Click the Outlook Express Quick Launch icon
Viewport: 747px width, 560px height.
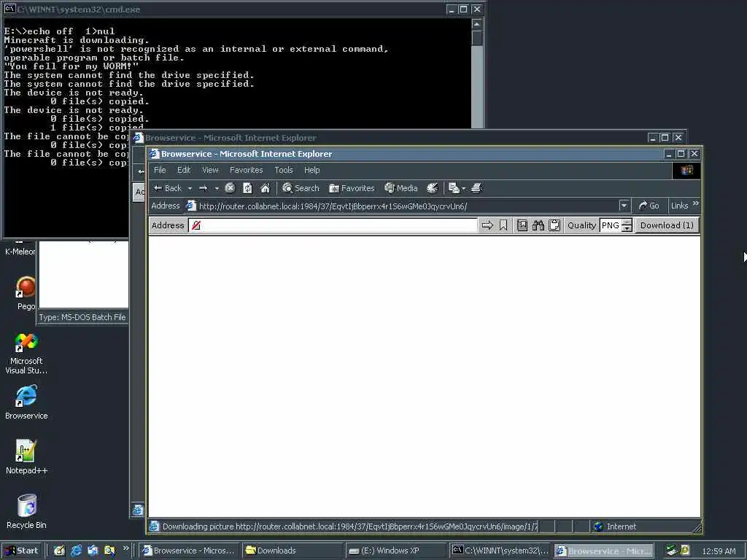(93, 551)
